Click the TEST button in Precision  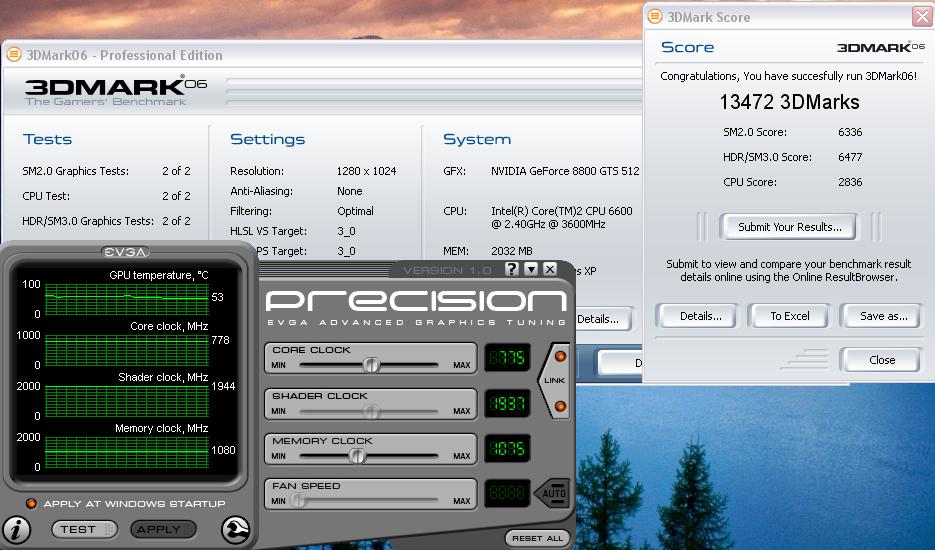click(x=85, y=529)
